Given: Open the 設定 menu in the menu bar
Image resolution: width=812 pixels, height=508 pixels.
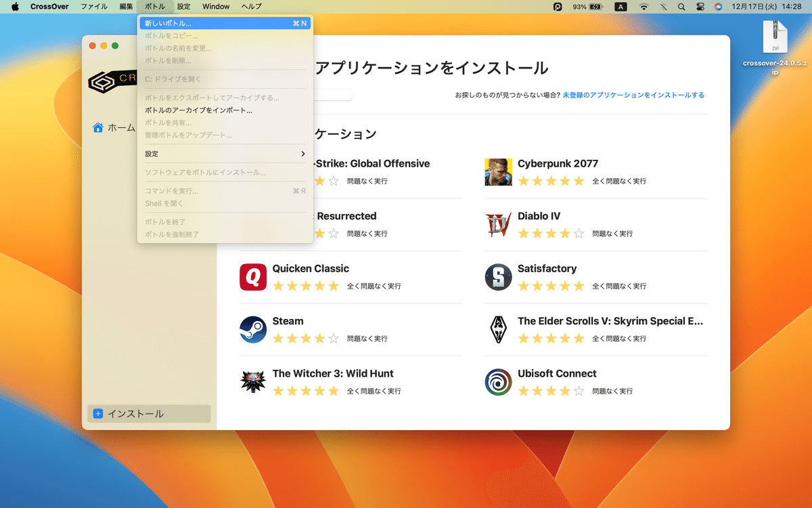Looking at the screenshot, I should click(183, 7).
